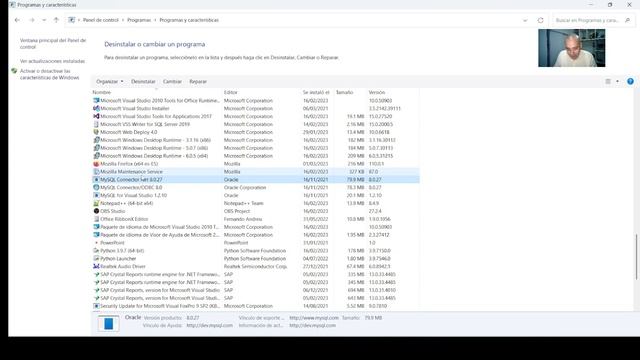
Task: Click the Forward navigation arrow
Action: 31,20
